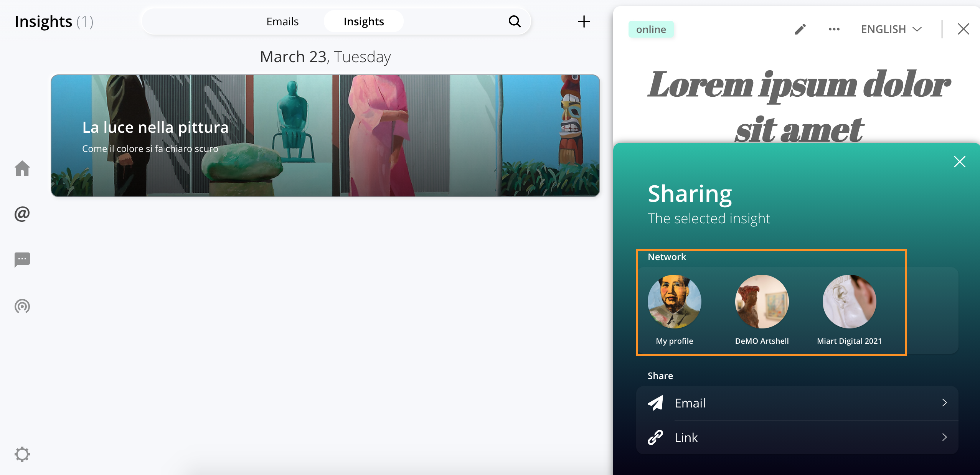
Task: Close the Sharing panel
Action: [959, 162]
